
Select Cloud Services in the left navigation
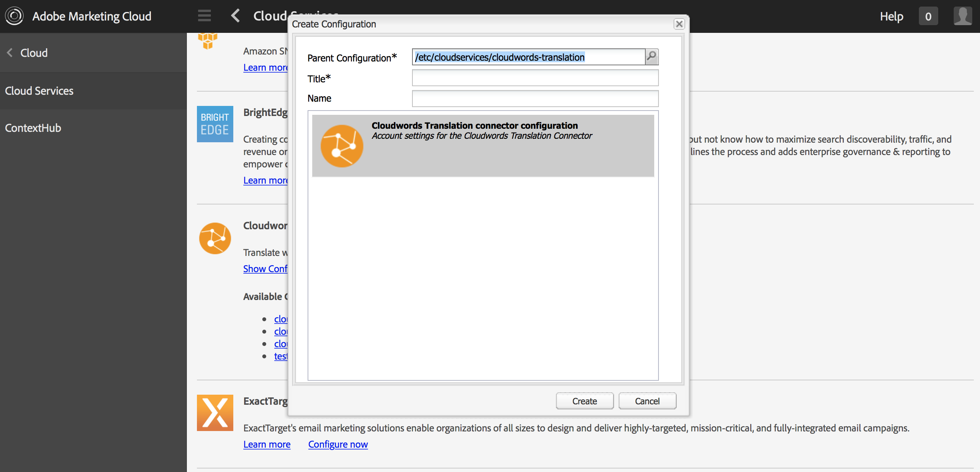(x=39, y=91)
